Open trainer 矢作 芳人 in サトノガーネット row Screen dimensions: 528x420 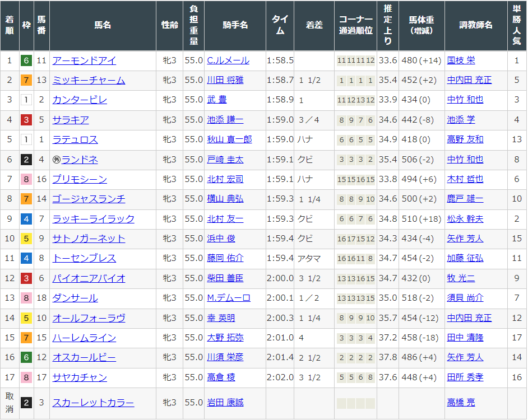[x=465, y=239]
